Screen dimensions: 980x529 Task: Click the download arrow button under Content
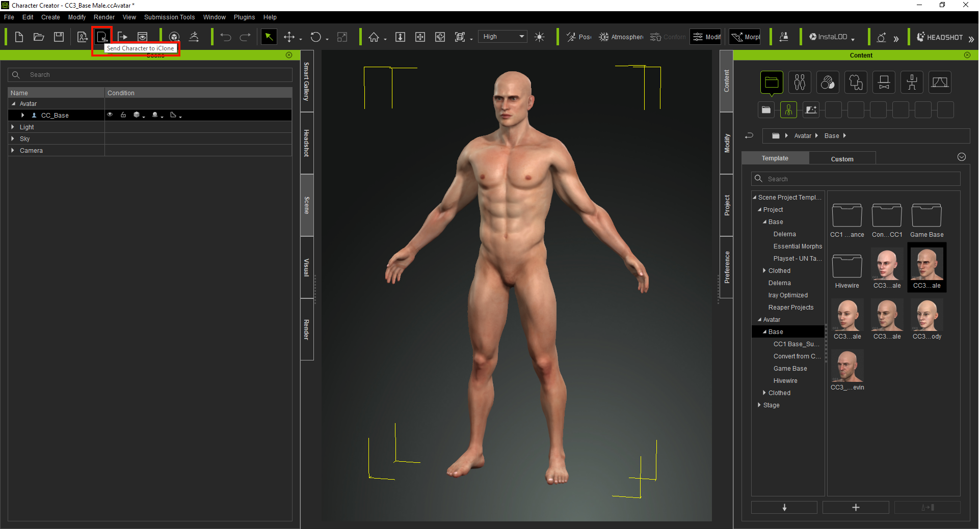tap(784, 508)
